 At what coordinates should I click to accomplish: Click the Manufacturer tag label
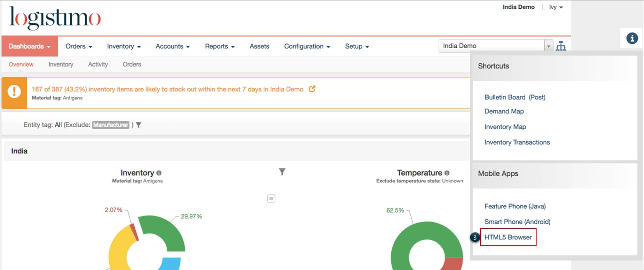pos(111,125)
